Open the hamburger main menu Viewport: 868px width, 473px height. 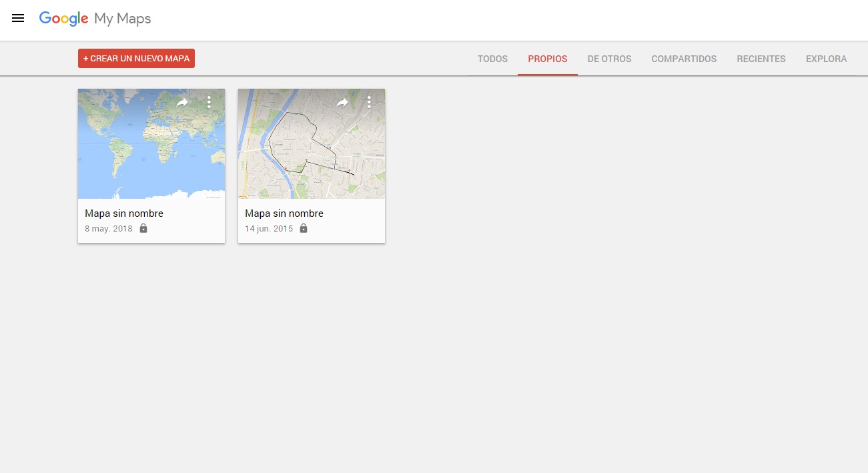pos(18,19)
